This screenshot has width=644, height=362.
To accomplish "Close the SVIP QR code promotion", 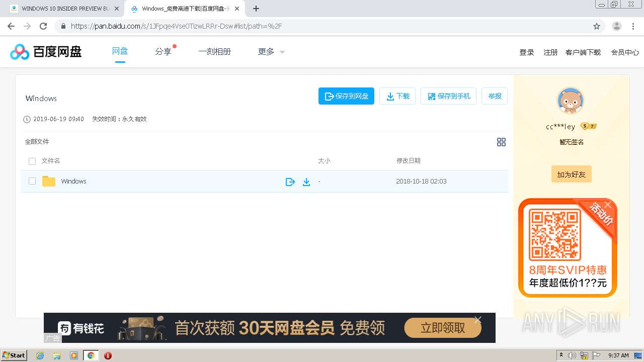I will (608, 204).
